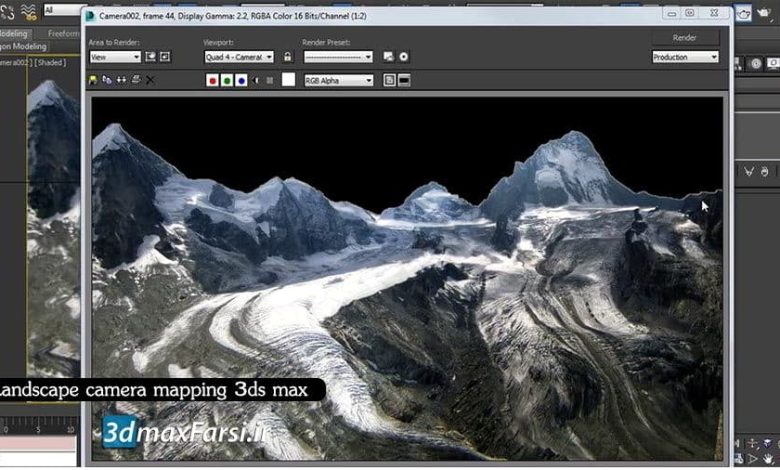780x470 pixels.
Task: Click the Edit Region icon
Action: point(150,57)
